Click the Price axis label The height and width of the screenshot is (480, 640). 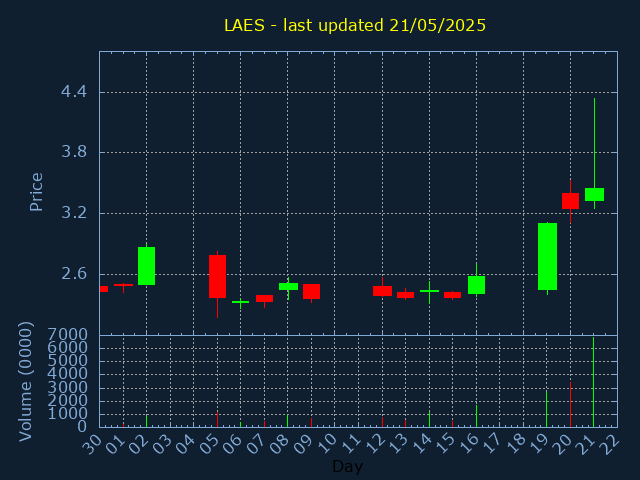click(36, 192)
